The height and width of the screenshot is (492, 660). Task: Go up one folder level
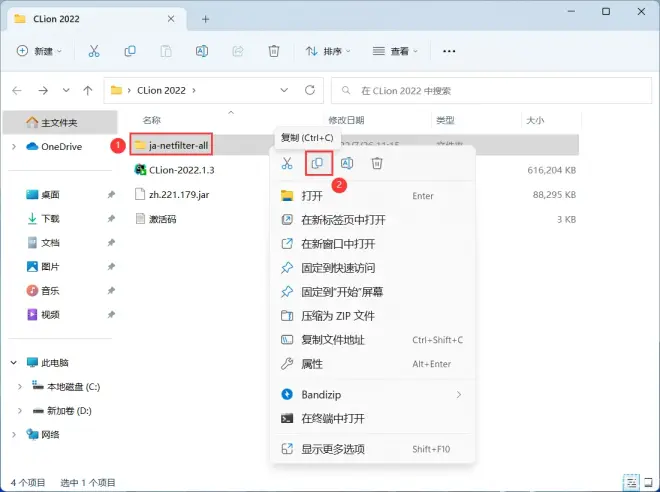[x=88, y=90]
